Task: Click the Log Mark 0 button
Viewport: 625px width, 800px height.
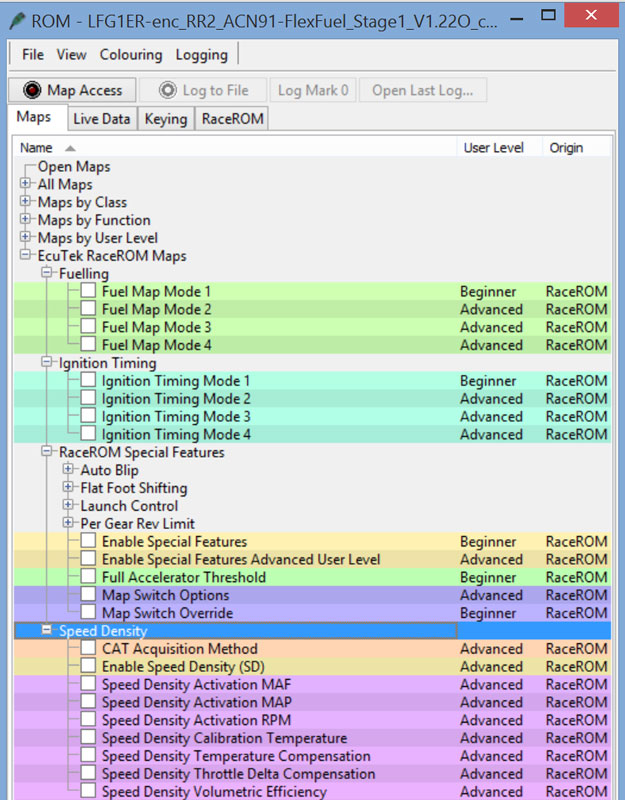Action: [313, 90]
